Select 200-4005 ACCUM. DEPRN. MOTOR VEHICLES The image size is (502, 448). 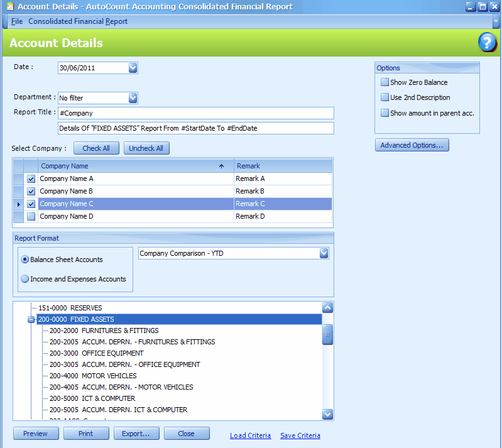coord(121,387)
